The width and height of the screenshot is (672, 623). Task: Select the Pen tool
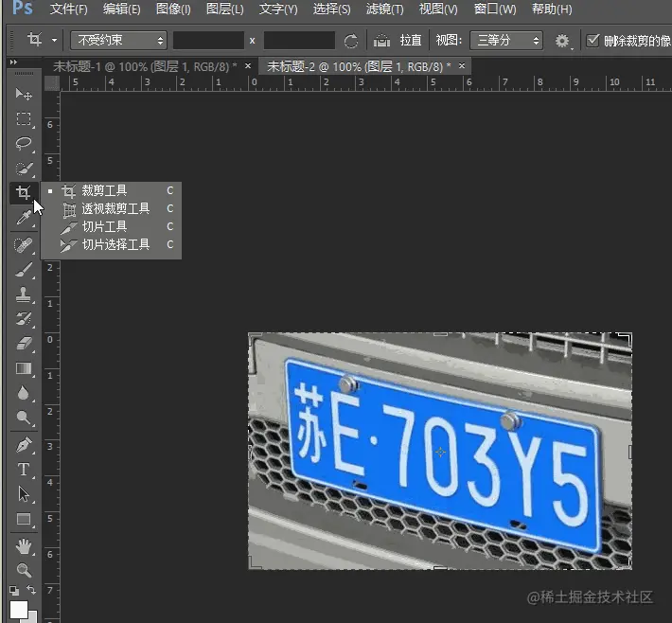[x=24, y=445]
